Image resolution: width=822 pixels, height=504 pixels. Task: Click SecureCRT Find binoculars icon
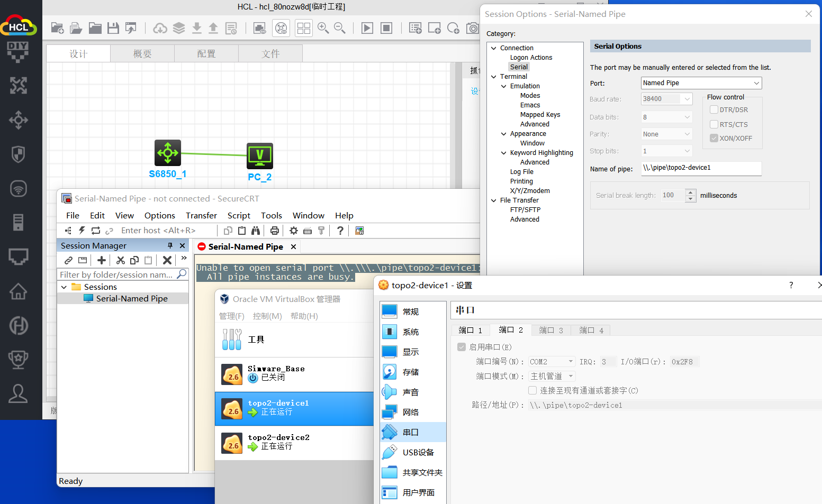[x=256, y=231]
